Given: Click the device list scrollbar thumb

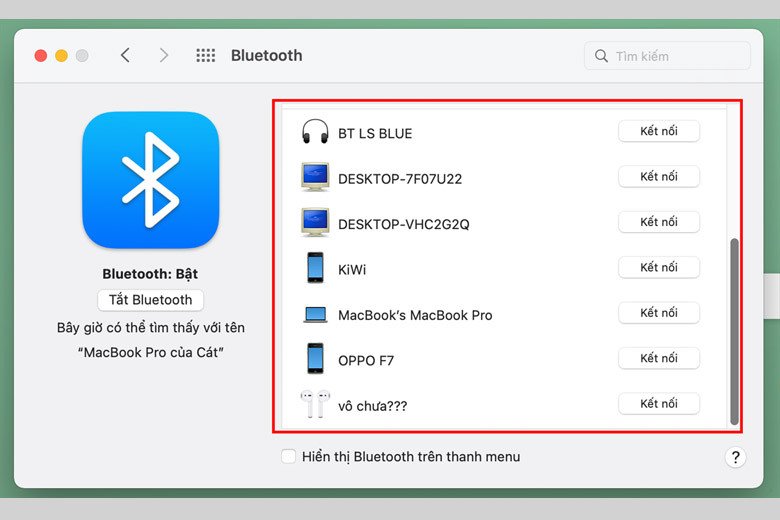Looking at the screenshot, I should (734, 331).
